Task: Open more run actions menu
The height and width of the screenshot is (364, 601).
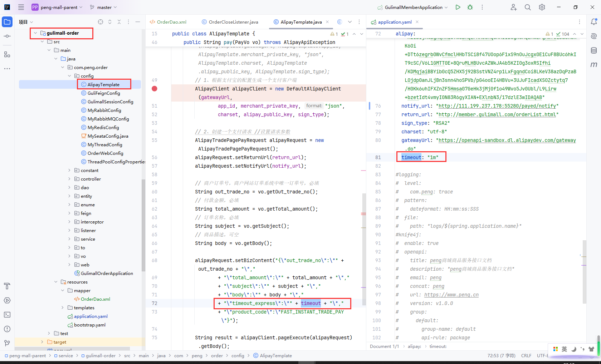Action: (x=482, y=7)
